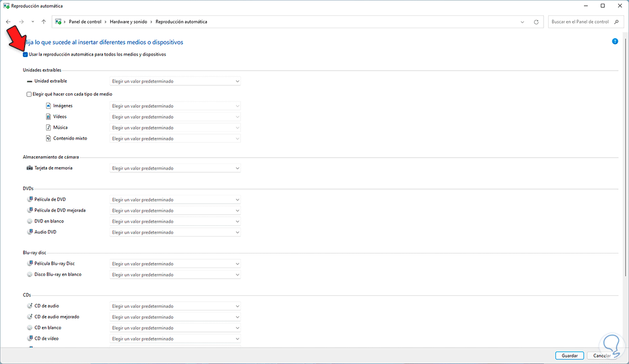The height and width of the screenshot is (364, 629).
Task: Click the Reproducción automática title bar icon
Action: point(6,6)
